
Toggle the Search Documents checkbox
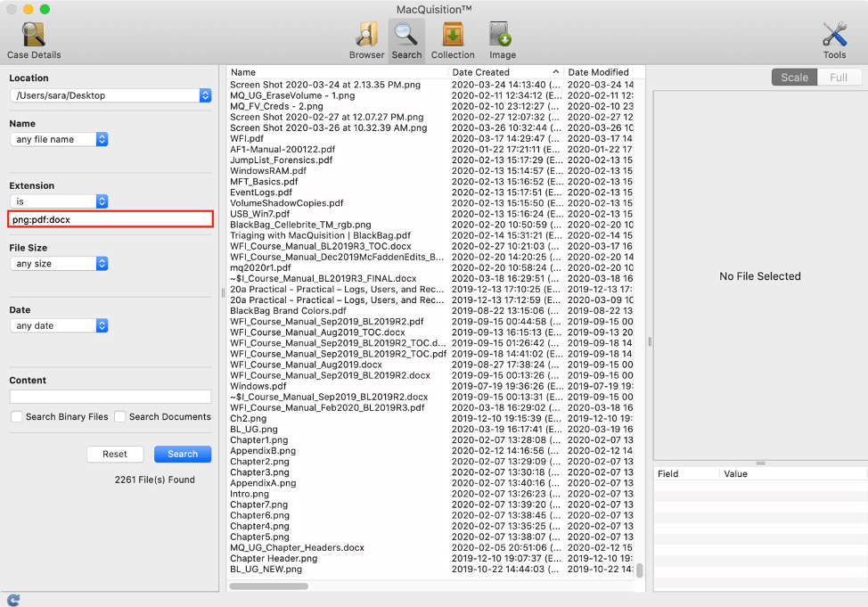(x=120, y=416)
